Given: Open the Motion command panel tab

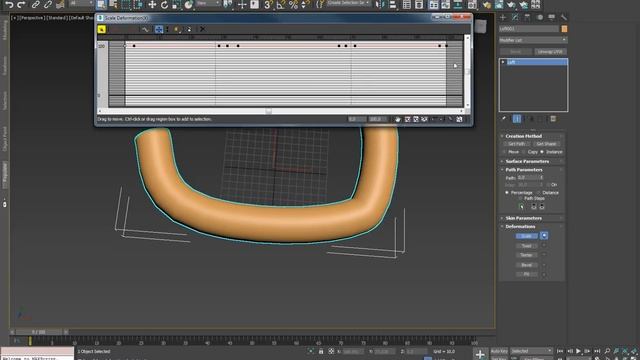Looking at the screenshot, I should pyautogui.click(x=540, y=17).
